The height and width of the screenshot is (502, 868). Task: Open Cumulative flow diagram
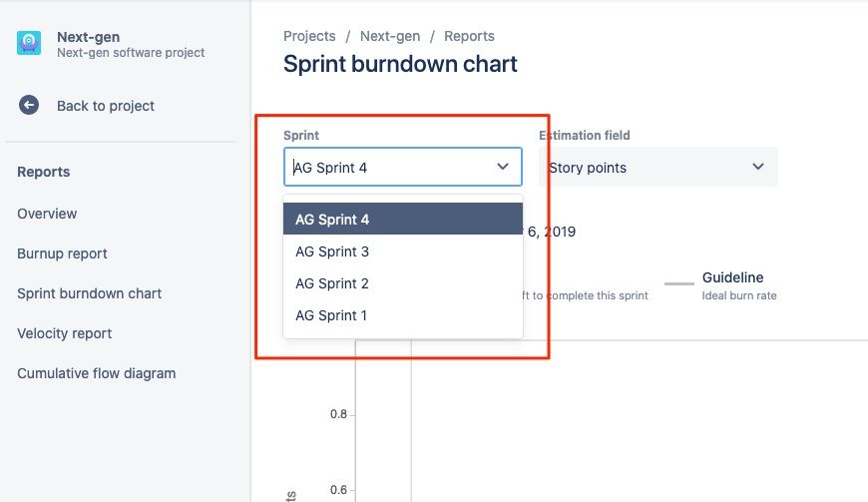point(97,373)
